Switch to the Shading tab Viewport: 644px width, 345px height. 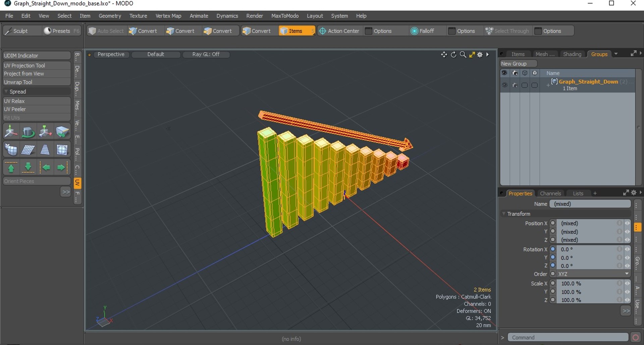[x=572, y=54]
